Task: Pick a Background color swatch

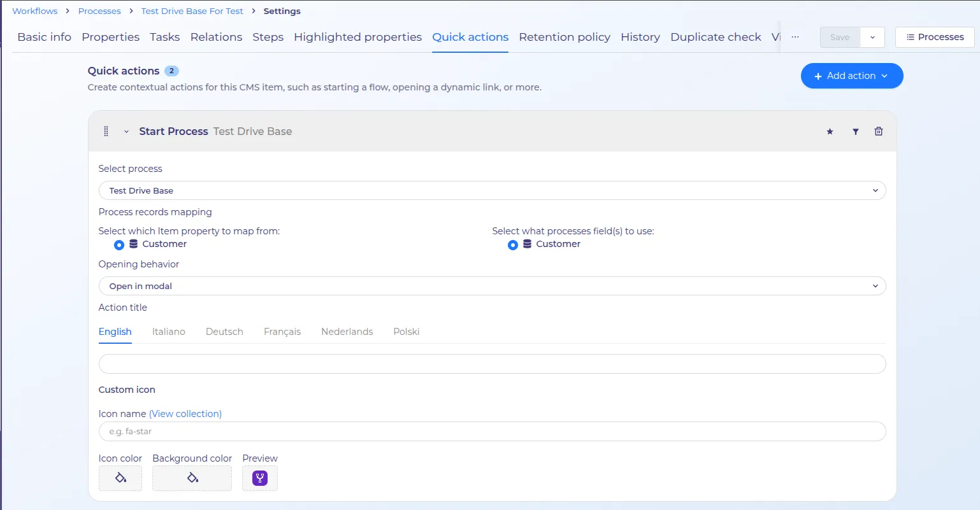Action: [192, 478]
